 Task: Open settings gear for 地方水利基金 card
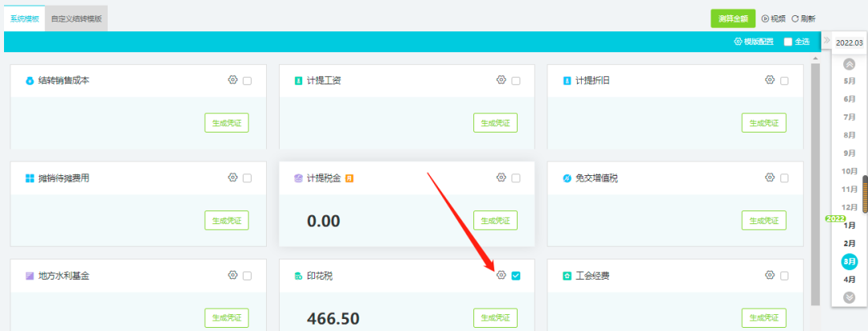232,275
